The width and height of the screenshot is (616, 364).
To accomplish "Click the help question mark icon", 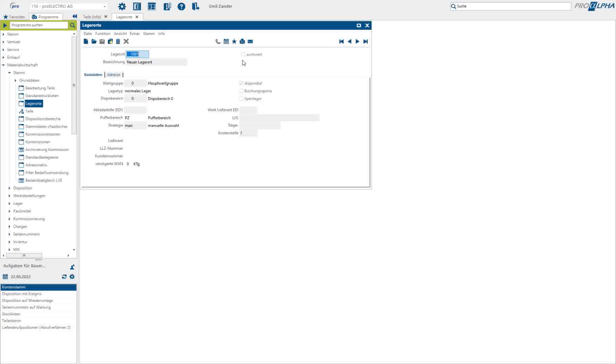I will pyautogui.click(x=181, y=6).
